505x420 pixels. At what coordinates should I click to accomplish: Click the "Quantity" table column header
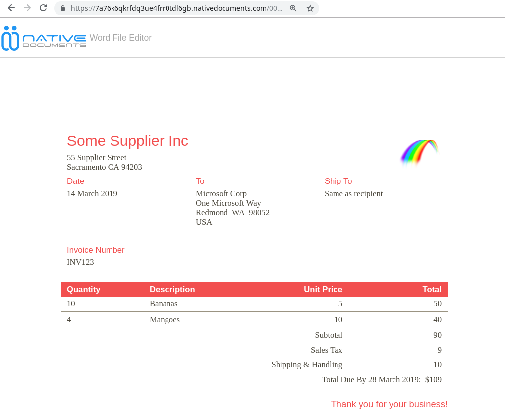(x=83, y=289)
